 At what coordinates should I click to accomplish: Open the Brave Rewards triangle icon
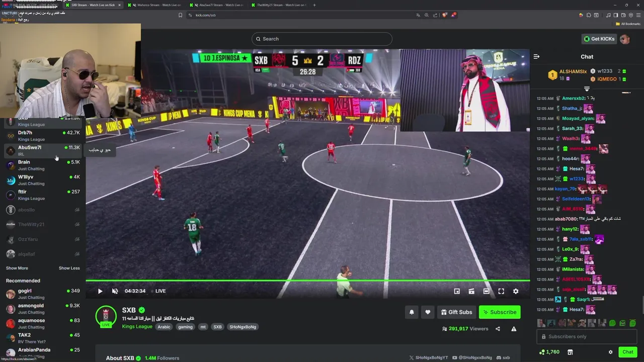[453, 15]
